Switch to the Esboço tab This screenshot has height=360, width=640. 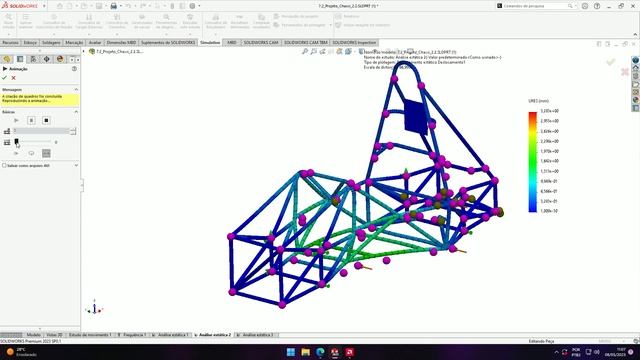(30, 42)
